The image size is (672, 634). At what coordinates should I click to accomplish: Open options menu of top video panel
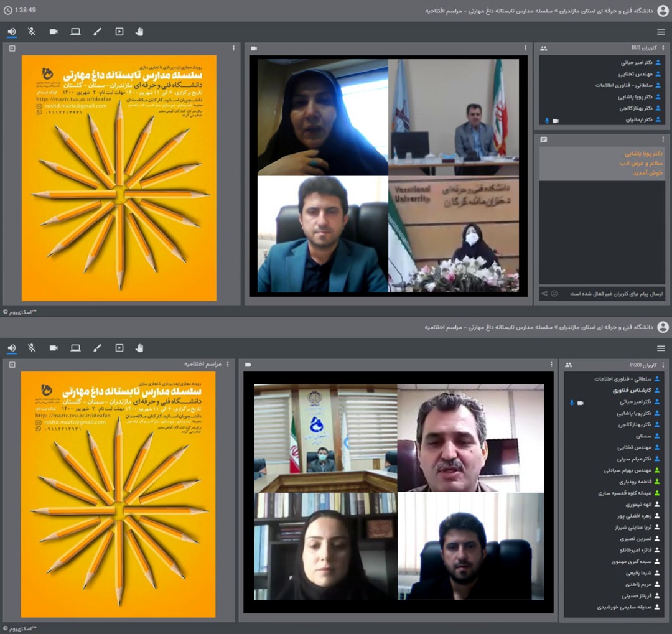pyautogui.click(x=525, y=49)
